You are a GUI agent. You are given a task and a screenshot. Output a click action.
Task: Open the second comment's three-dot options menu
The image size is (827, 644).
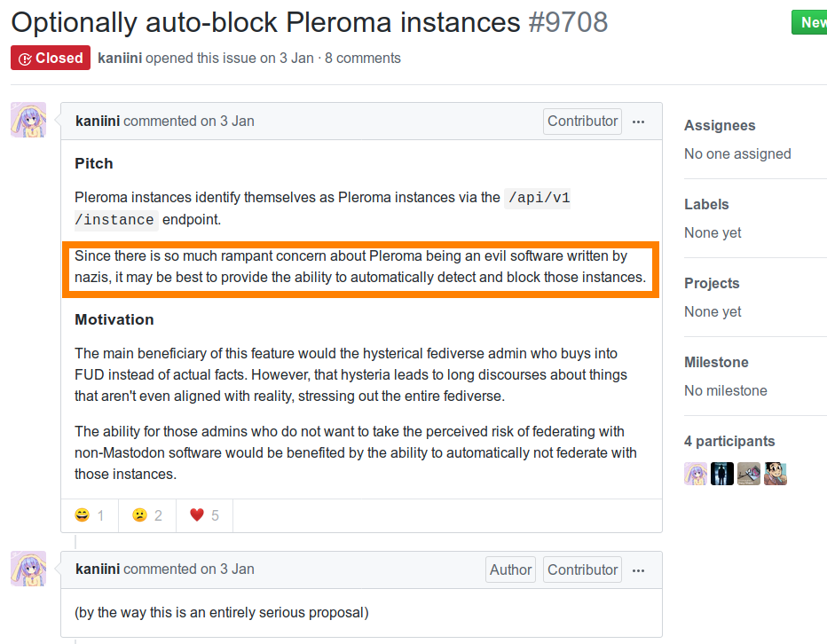click(x=639, y=570)
